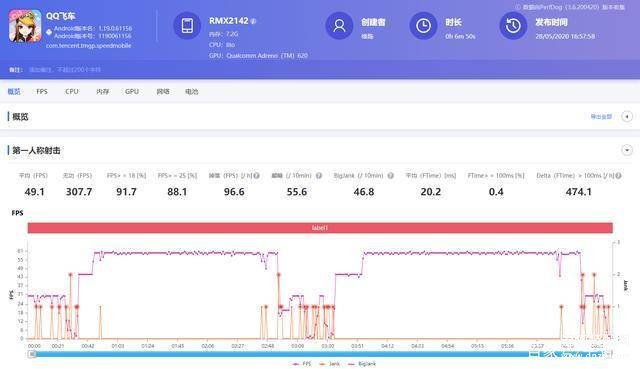Toggle the Jank series in chart legend
This screenshot has width=640, height=369.
point(329,364)
